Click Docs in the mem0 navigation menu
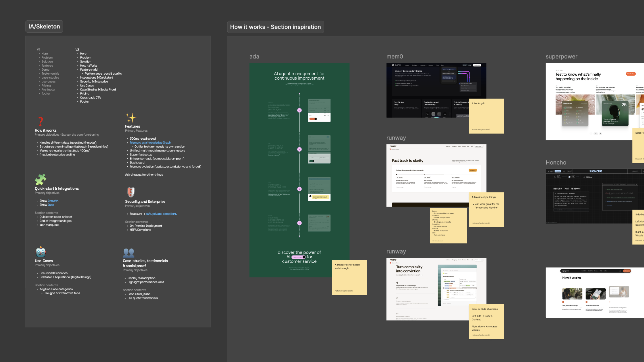The width and height of the screenshot is (644, 362). [443, 65]
